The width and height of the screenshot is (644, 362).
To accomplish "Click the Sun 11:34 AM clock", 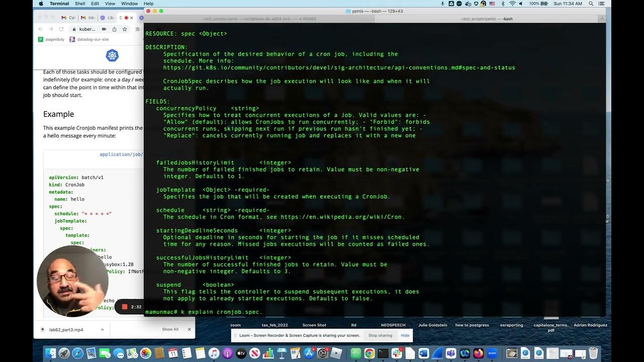I will coord(568,4).
